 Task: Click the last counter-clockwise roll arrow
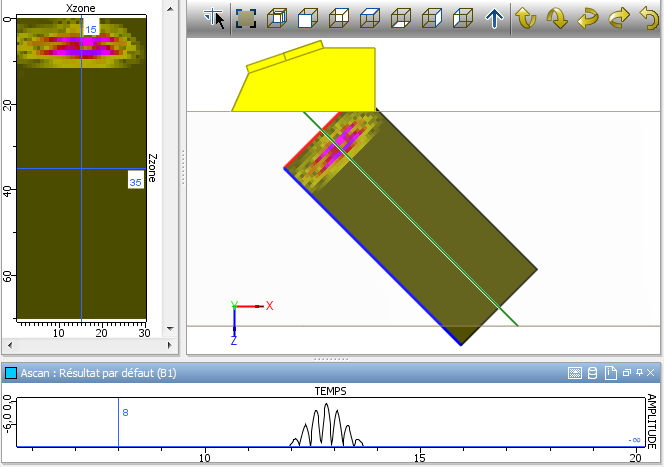click(649, 18)
